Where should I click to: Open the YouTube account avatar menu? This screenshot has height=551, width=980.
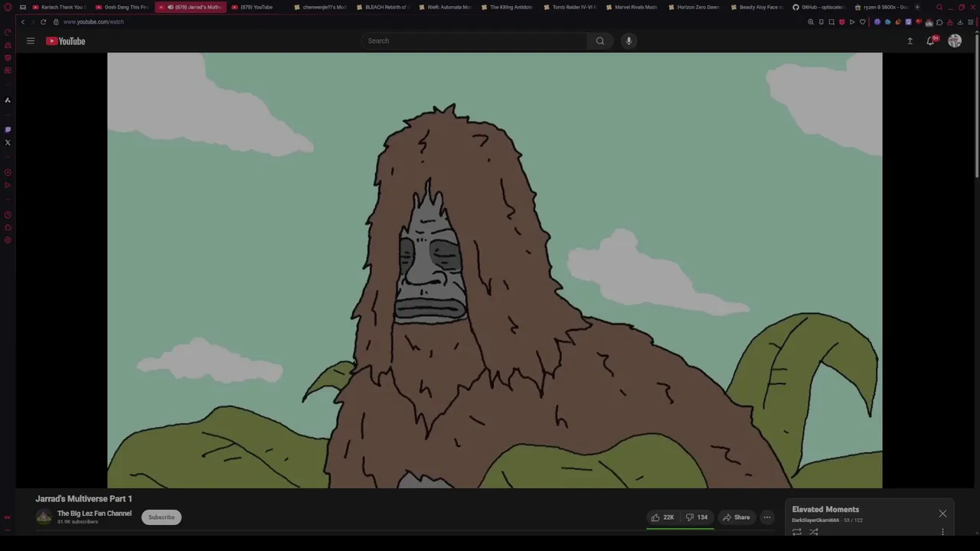(x=955, y=41)
